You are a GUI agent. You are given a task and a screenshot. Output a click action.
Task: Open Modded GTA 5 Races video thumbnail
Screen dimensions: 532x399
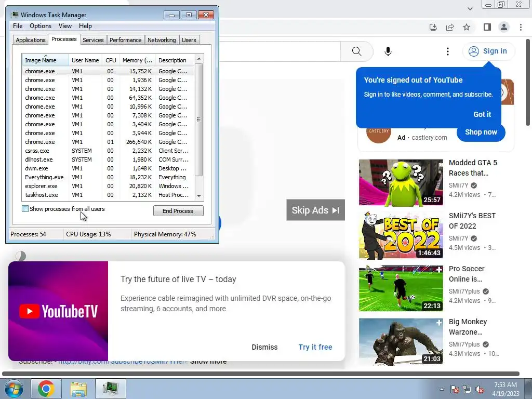click(401, 182)
